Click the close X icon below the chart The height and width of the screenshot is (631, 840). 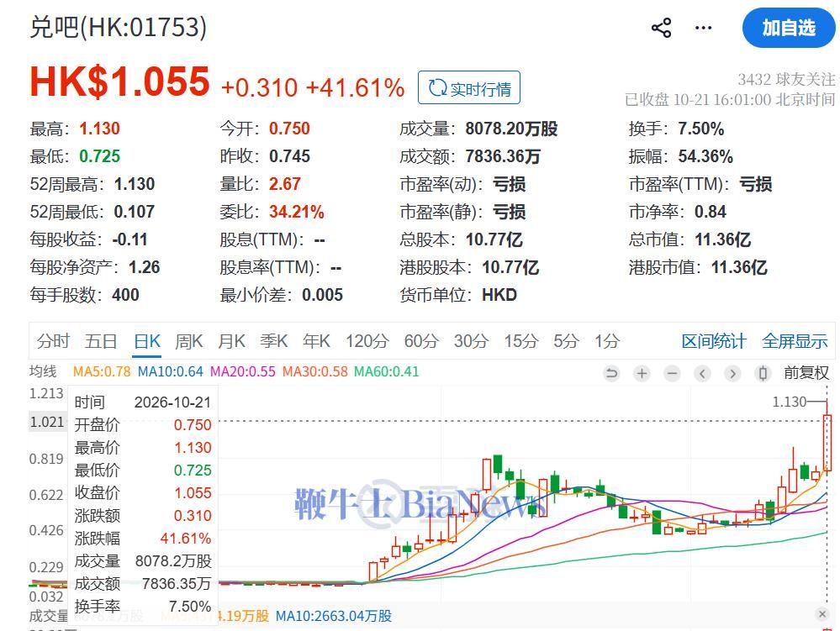(822, 613)
